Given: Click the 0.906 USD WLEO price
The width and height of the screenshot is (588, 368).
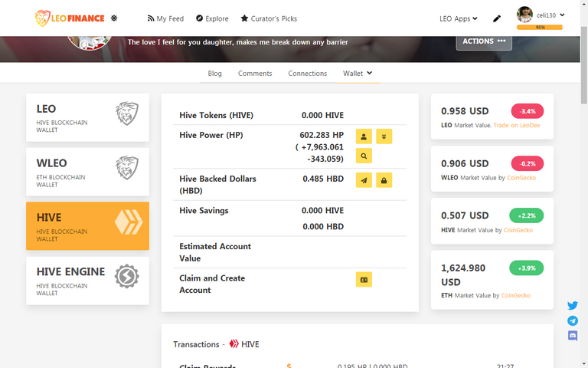Looking at the screenshot, I should tap(465, 163).
